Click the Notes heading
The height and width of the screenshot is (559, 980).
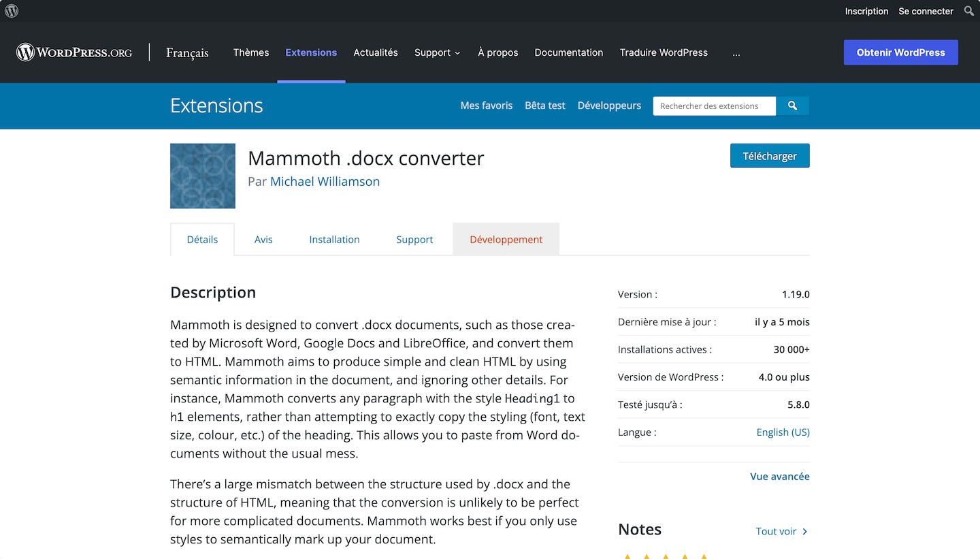coord(640,530)
